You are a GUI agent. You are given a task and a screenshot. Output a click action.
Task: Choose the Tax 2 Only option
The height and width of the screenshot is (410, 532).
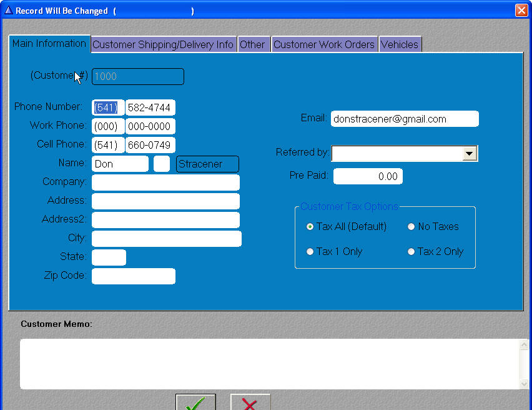click(411, 252)
